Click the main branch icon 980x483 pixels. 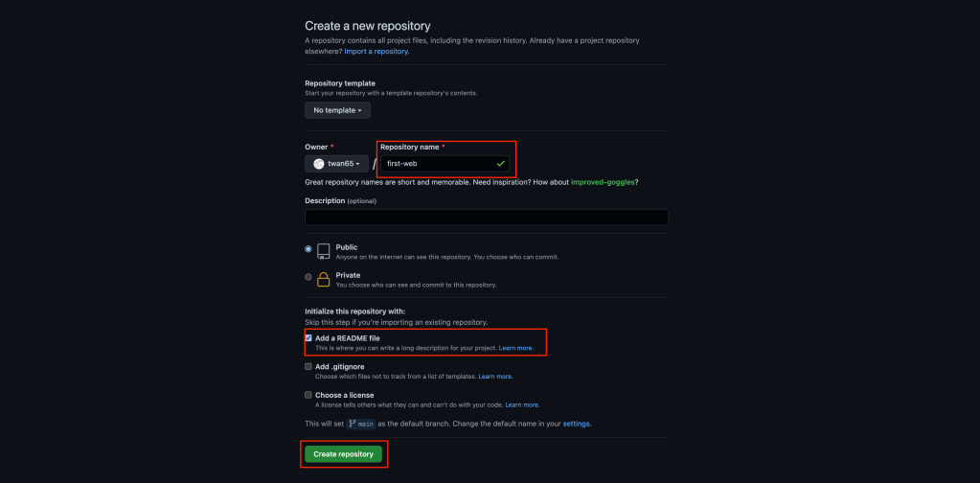(353, 423)
